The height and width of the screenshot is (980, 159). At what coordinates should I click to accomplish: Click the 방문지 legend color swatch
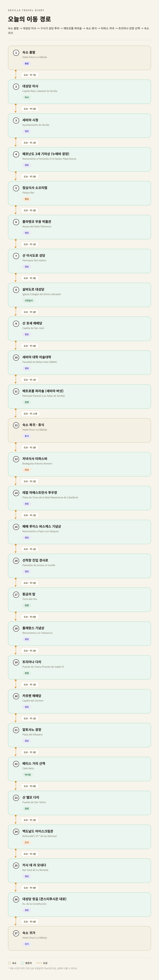click(22, 963)
